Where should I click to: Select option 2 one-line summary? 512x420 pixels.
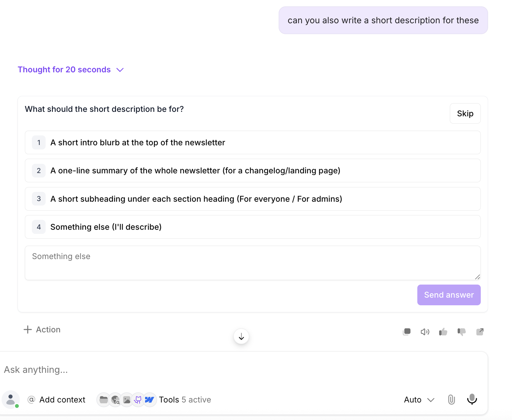coord(253,170)
